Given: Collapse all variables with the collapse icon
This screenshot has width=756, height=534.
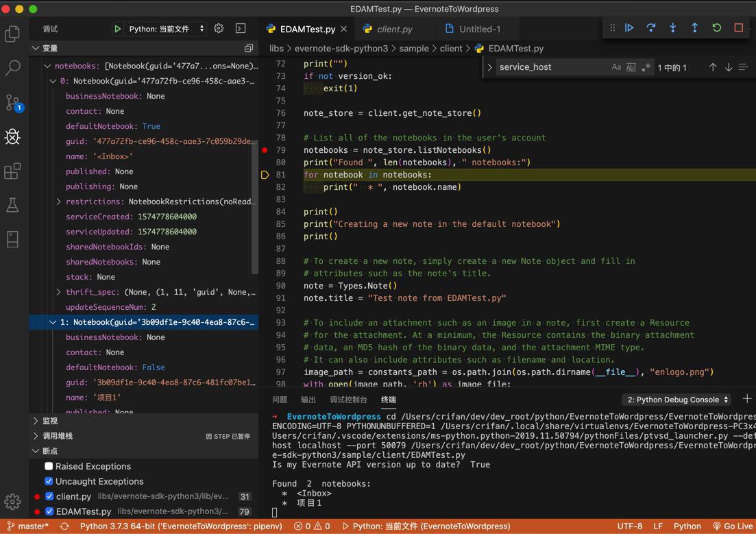Looking at the screenshot, I should [x=249, y=48].
